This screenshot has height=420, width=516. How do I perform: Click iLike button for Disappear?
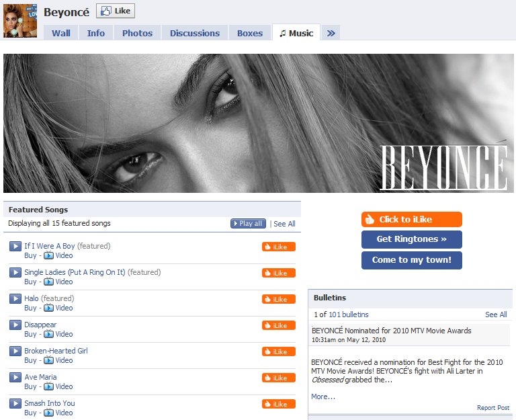point(278,325)
